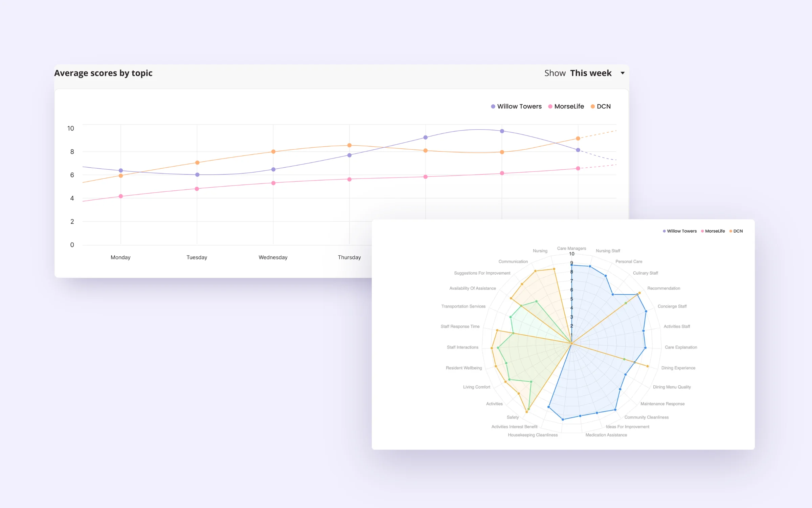Select DCN data point on Tuesday
This screenshot has width=812, height=508.
click(x=197, y=163)
